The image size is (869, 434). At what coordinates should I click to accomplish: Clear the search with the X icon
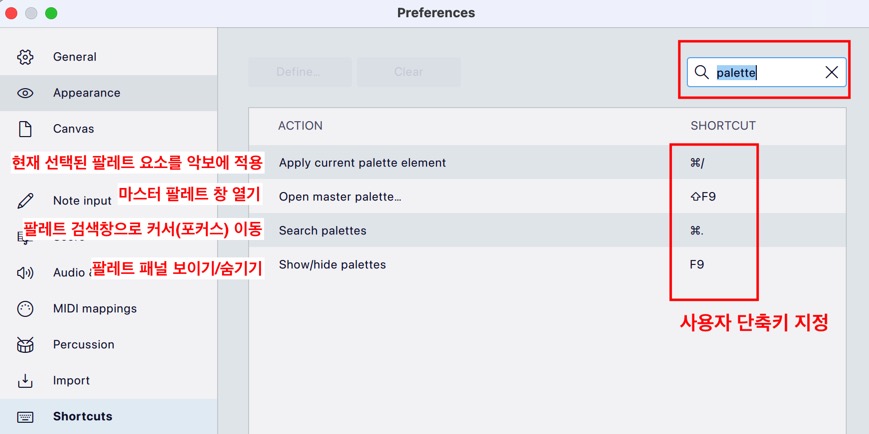(831, 72)
